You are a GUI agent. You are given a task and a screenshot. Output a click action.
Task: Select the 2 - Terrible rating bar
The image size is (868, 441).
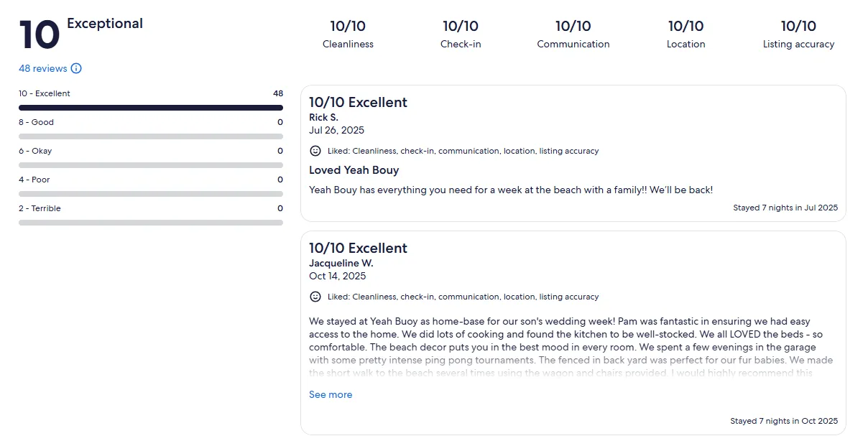[151, 223]
